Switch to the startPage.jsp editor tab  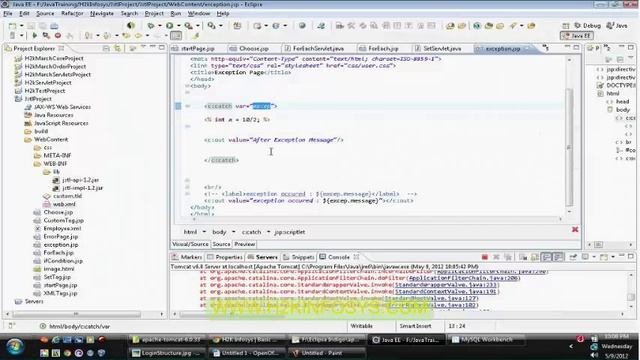[x=198, y=49]
